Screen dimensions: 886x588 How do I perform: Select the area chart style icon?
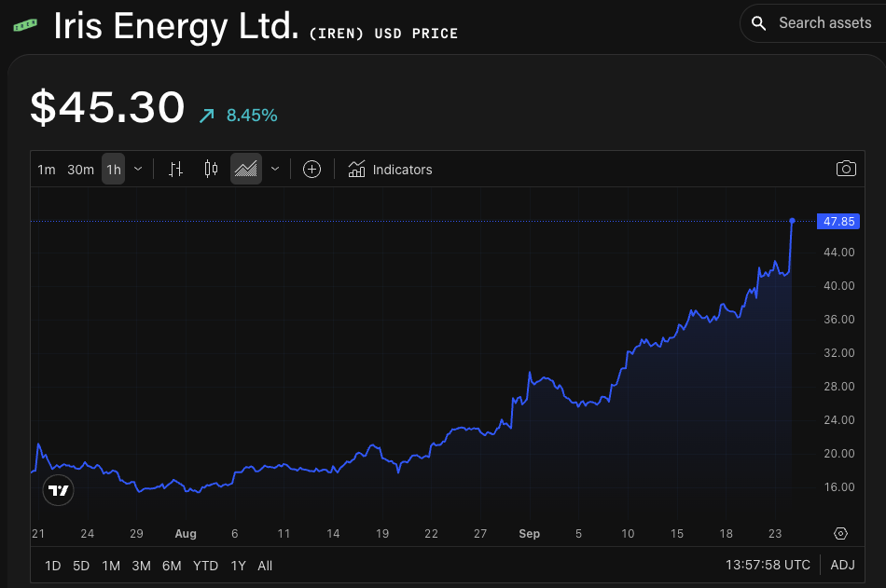[x=246, y=169]
